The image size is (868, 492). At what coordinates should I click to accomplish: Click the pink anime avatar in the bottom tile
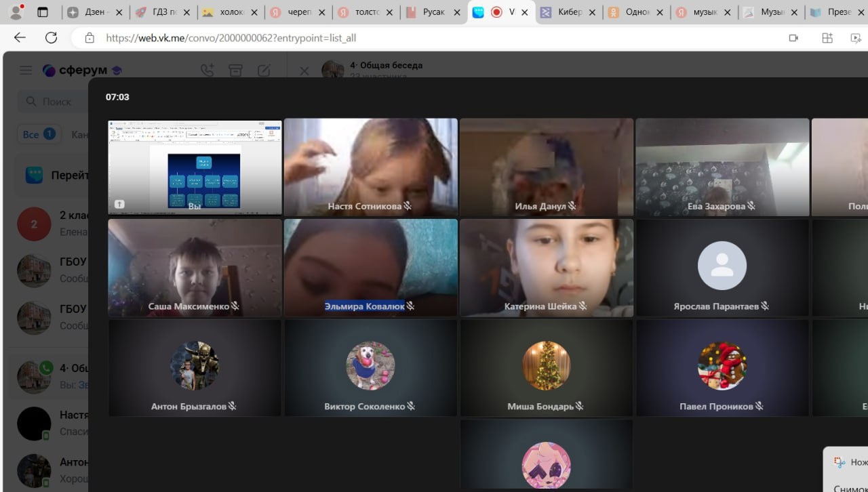tap(546, 466)
